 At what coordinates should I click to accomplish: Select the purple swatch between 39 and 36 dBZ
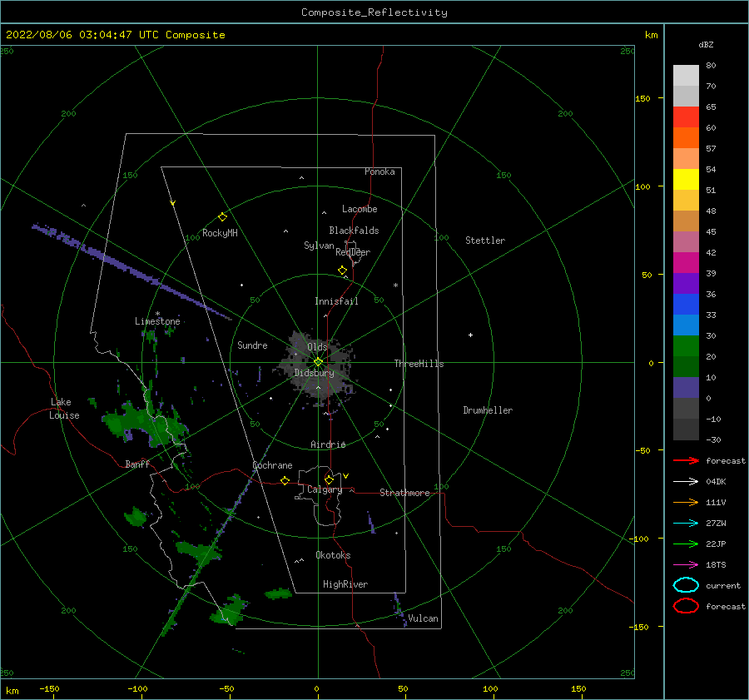(x=686, y=283)
